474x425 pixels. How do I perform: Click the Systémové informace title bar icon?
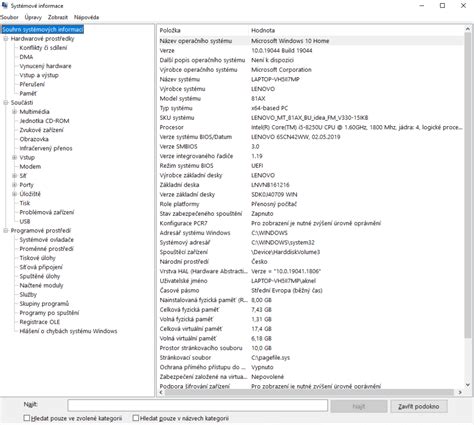point(4,6)
